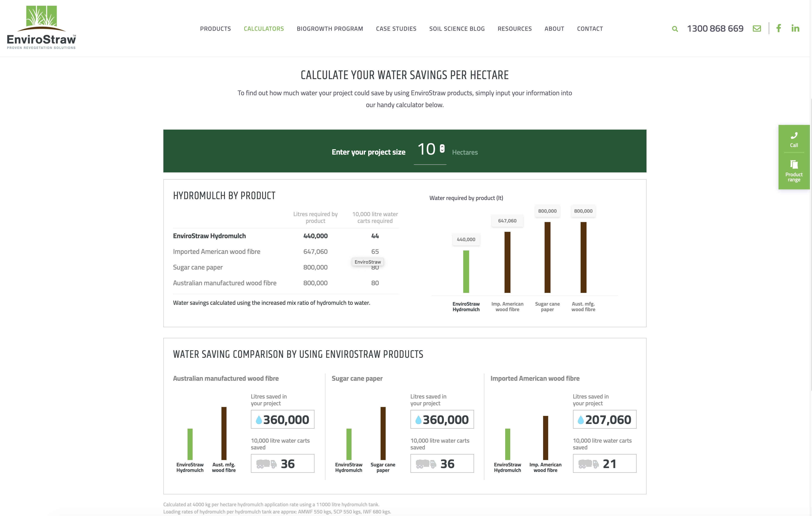Click water drop icon under Sugar cane paper
The width and height of the screenshot is (812, 516).
[x=418, y=420]
